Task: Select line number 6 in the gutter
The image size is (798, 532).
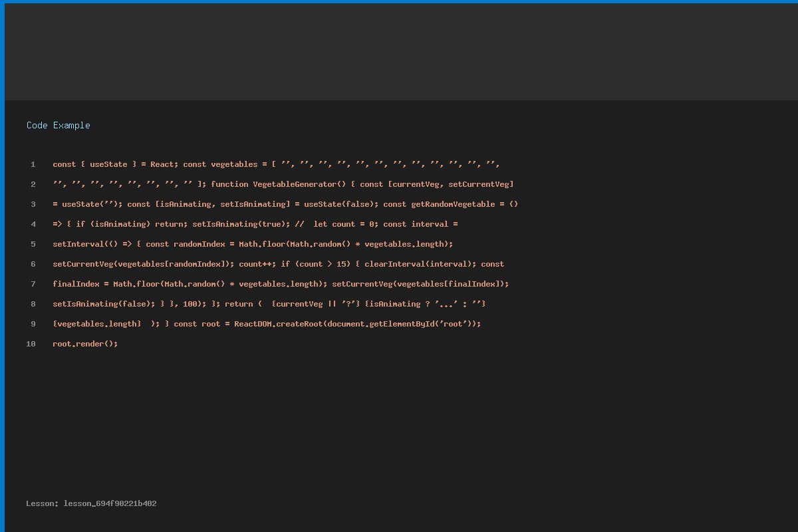Action: click(x=33, y=264)
